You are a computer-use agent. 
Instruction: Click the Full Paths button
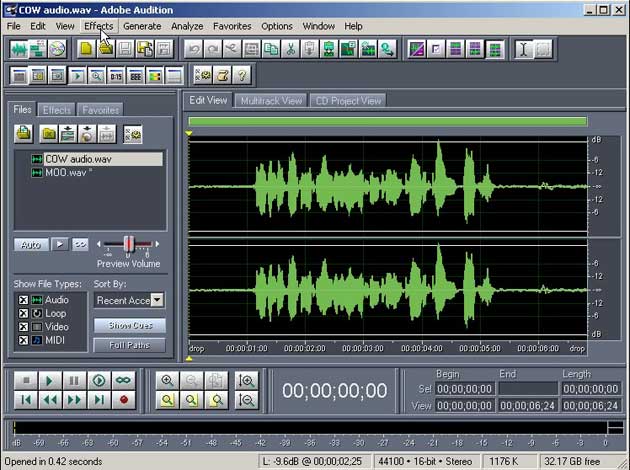[129, 345]
